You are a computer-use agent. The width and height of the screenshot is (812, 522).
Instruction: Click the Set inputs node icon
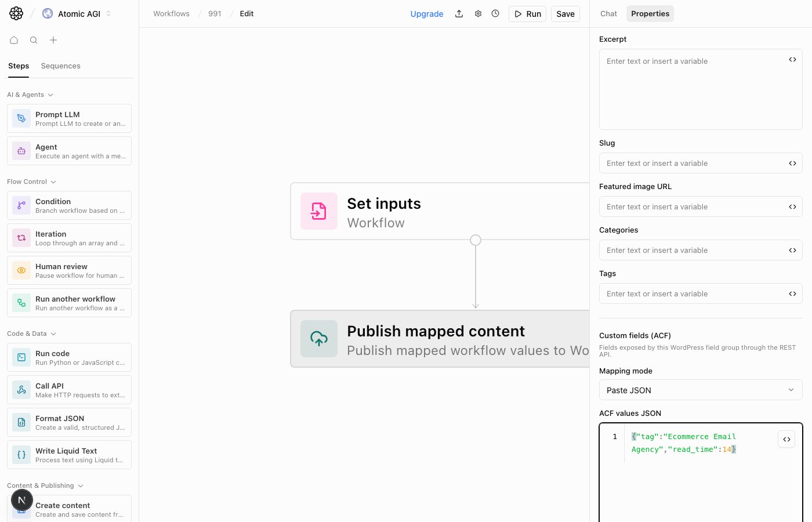tap(319, 211)
